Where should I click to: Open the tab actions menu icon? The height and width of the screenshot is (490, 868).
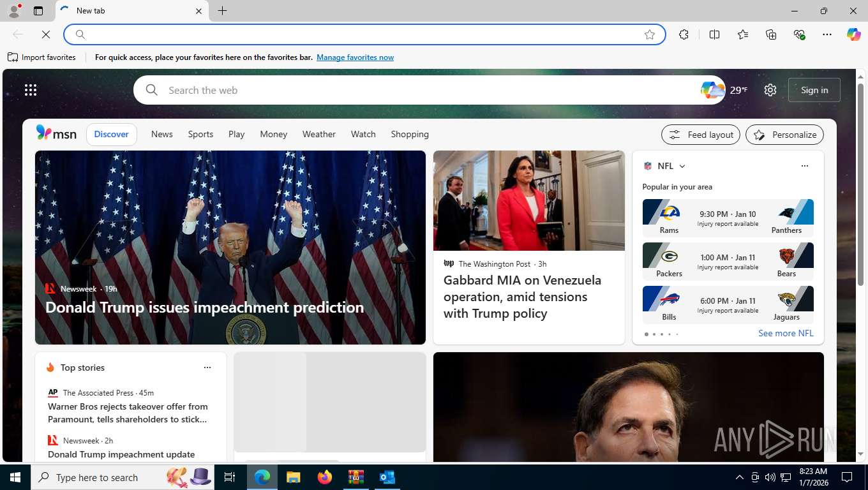click(x=38, y=11)
